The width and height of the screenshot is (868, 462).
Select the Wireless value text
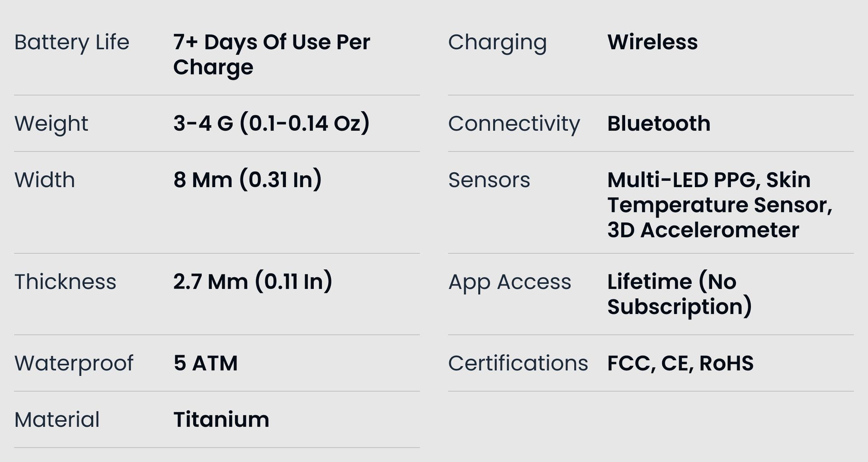click(x=652, y=42)
